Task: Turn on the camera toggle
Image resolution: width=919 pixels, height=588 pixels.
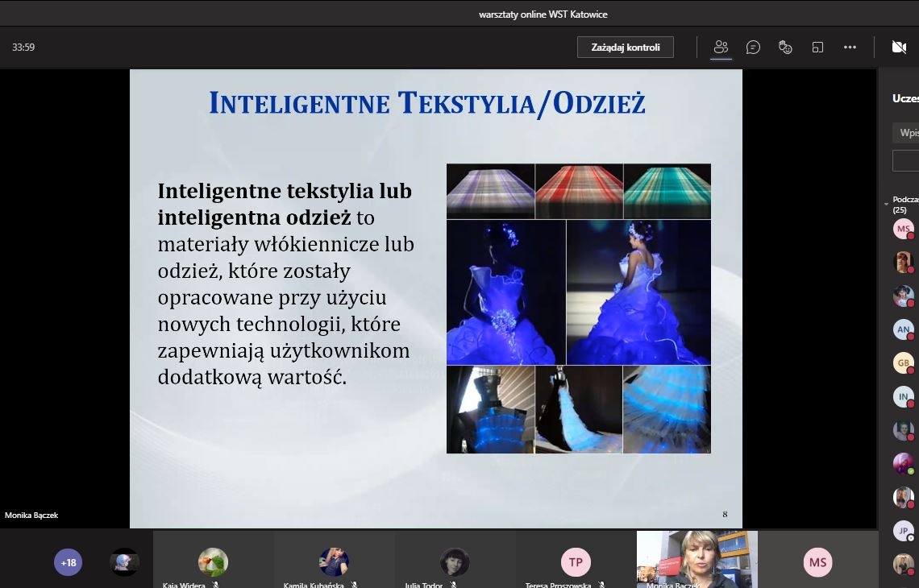Action: pos(899,47)
